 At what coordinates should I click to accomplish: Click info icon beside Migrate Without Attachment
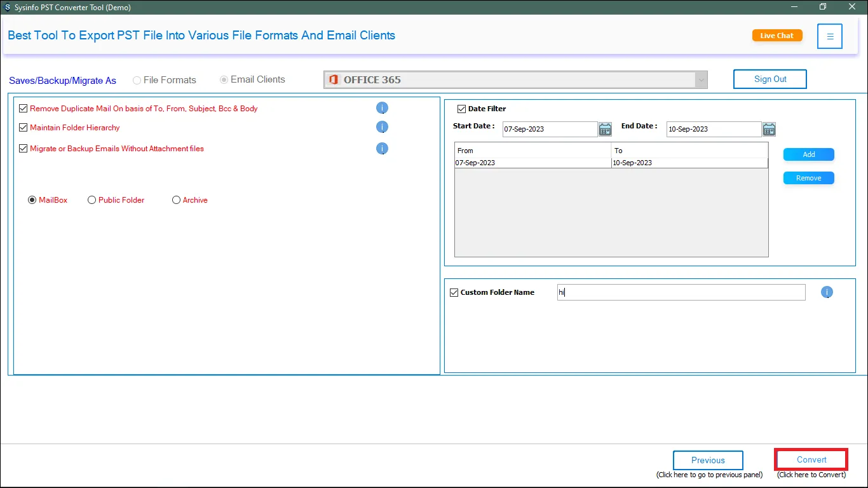point(382,149)
